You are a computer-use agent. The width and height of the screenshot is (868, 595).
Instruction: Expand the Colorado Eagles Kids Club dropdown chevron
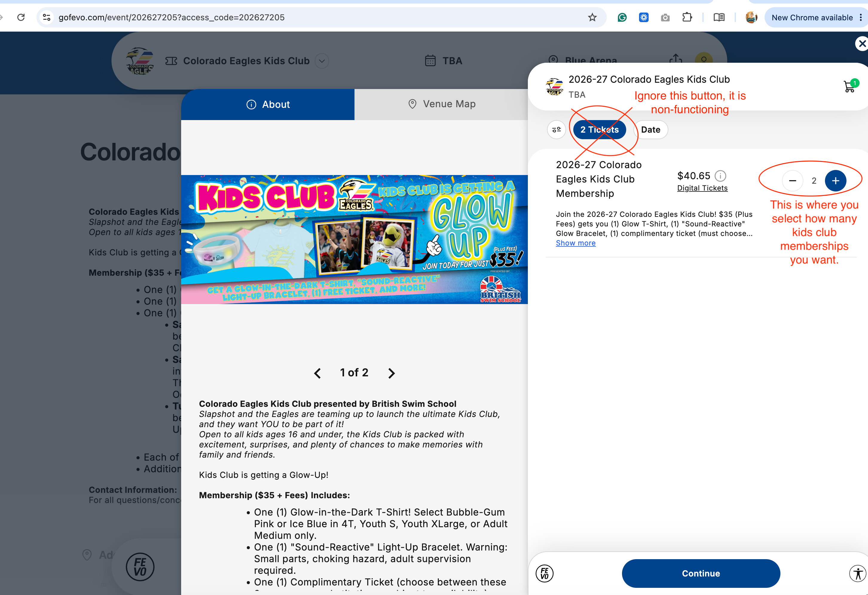[322, 61]
